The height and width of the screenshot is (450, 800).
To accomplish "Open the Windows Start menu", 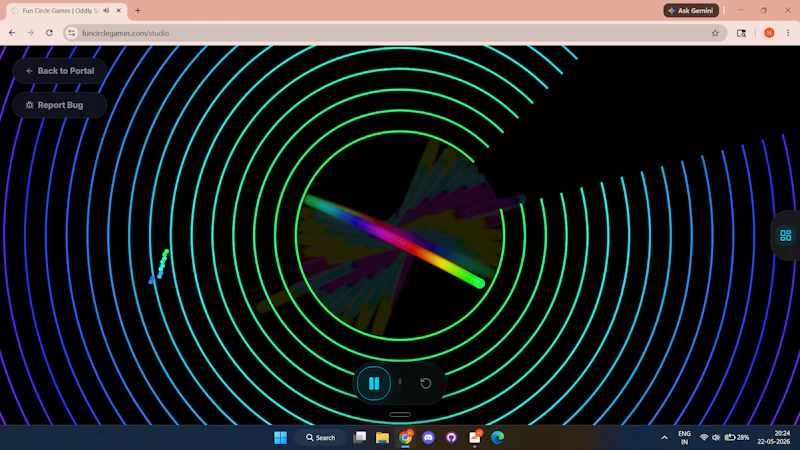I will coord(280,438).
